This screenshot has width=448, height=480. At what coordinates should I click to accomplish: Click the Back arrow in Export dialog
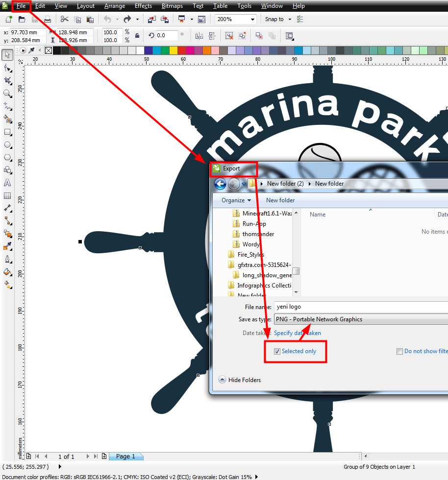[x=220, y=184]
